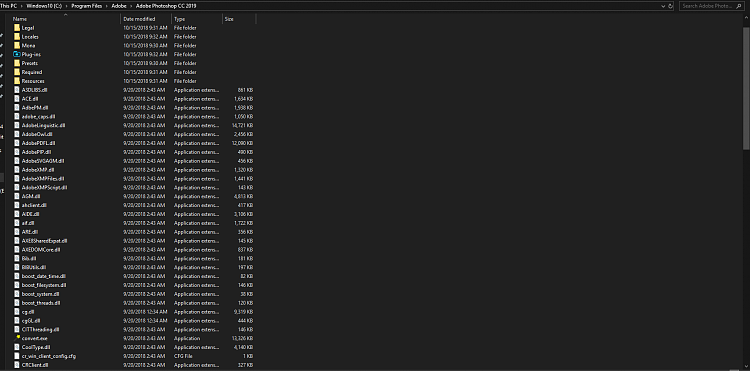Screen dimensions: 750x371
Task: Click the ACE.dll file icon
Action: tap(17, 98)
